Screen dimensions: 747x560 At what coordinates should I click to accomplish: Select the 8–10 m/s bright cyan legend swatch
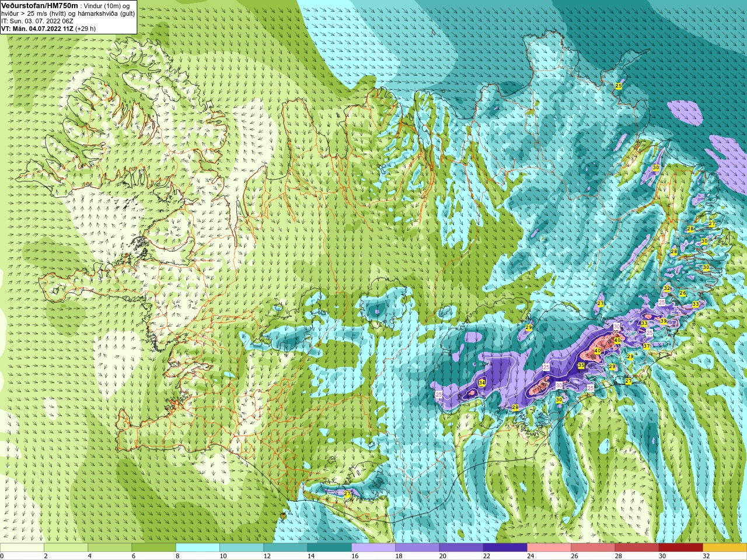pos(198,548)
